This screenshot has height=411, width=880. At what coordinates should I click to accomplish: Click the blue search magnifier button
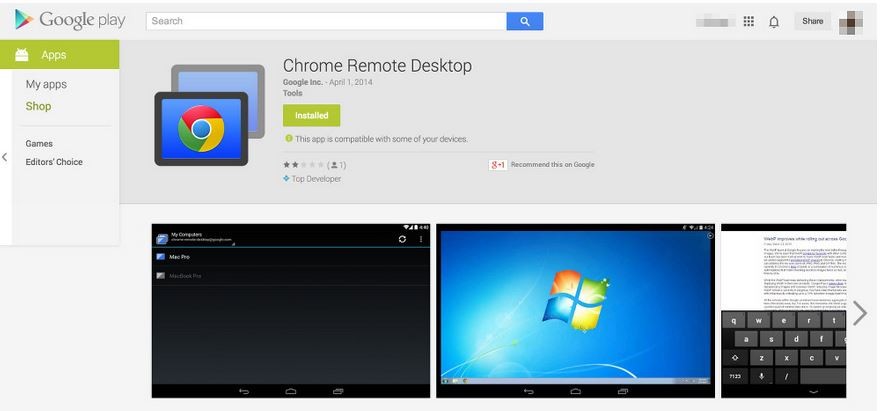coord(525,21)
